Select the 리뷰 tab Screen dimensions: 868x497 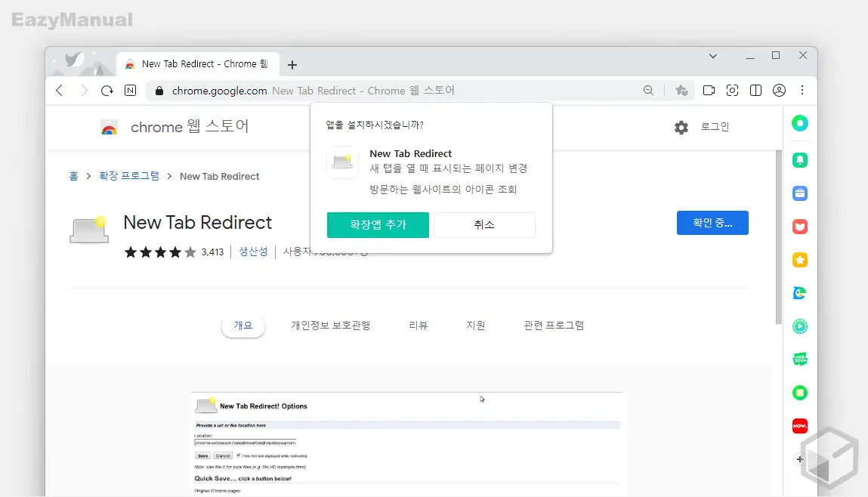[418, 326]
